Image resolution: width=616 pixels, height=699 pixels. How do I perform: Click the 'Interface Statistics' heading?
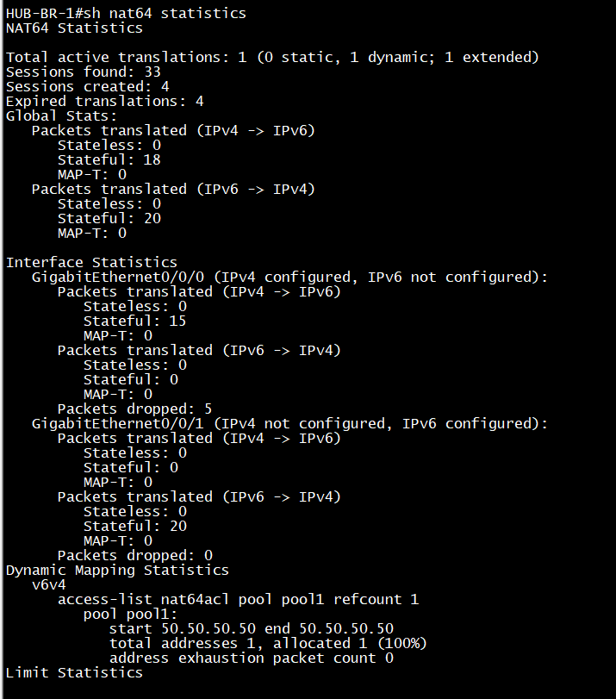91,263
